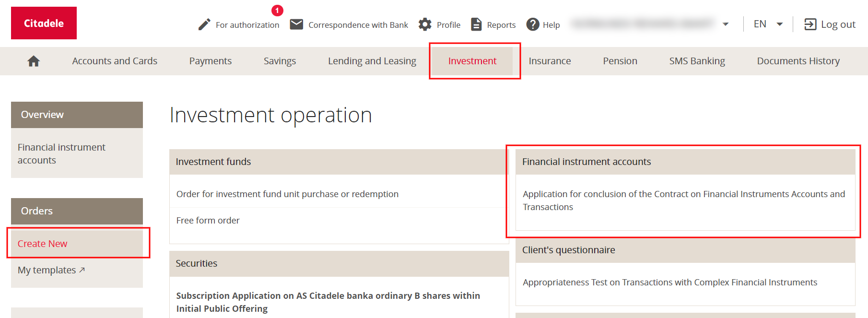The image size is (868, 318).
Task: Click the question mark Help icon
Action: coord(533,24)
